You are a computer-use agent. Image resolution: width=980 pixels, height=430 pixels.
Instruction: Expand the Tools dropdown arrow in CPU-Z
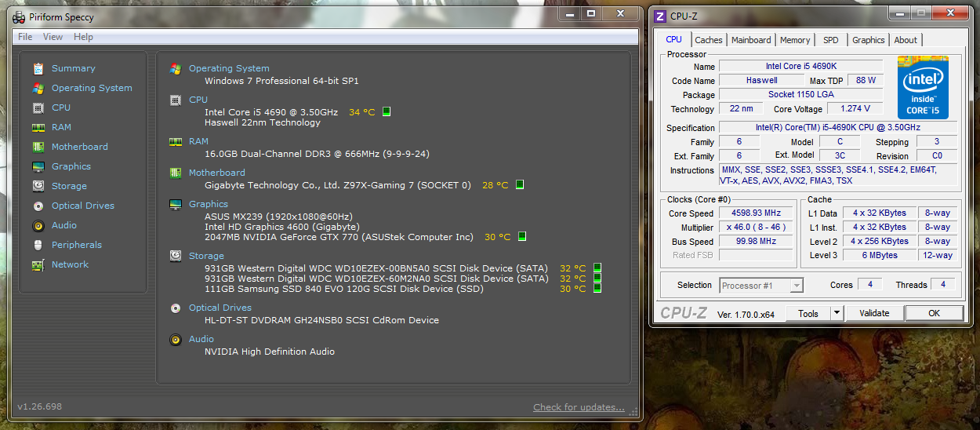tap(837, 313)
